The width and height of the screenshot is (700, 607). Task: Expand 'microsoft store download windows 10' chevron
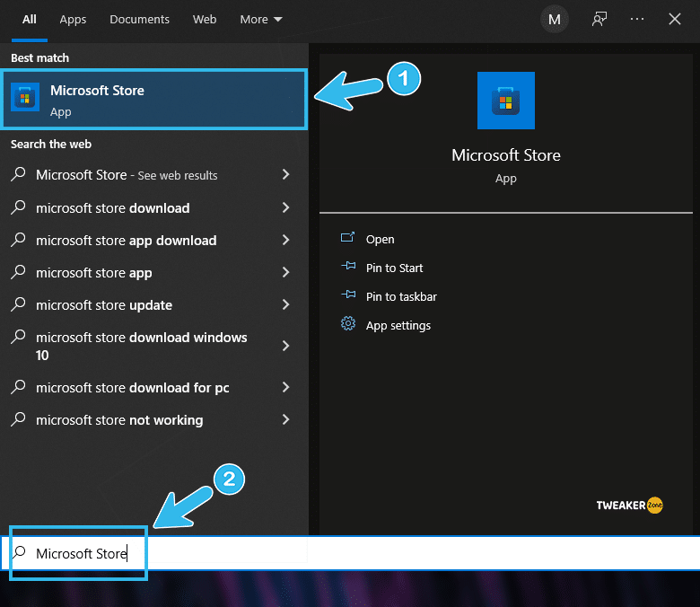pos(286,346)
